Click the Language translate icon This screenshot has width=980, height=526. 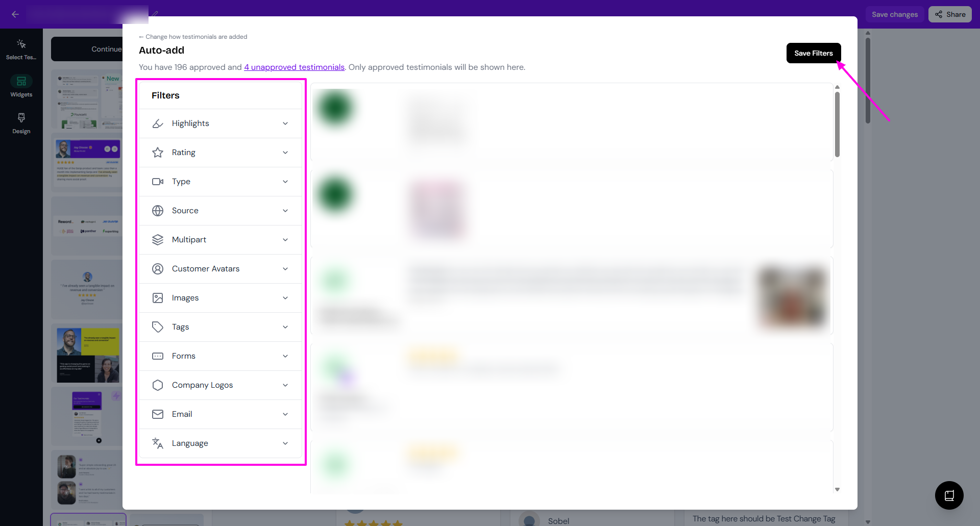pyautogui.click(x=158, y=443)
